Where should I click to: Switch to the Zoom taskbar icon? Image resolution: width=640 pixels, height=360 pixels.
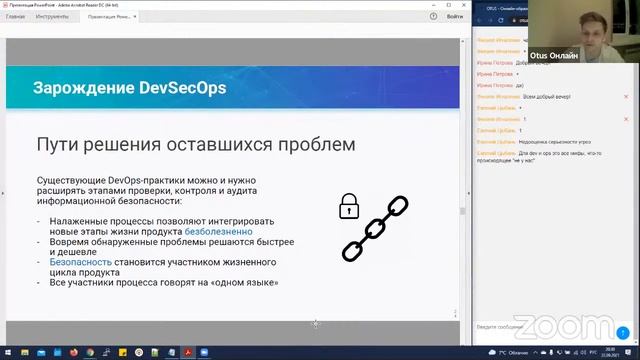204,353
